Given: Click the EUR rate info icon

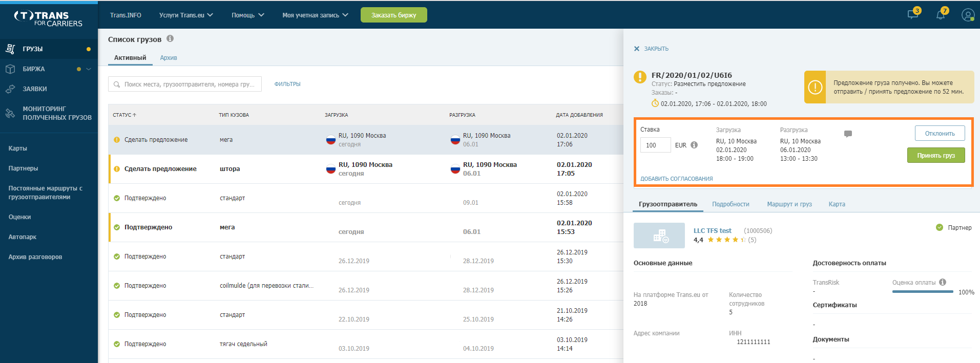Looking at the screenshot, I should (x=694, y=145).
